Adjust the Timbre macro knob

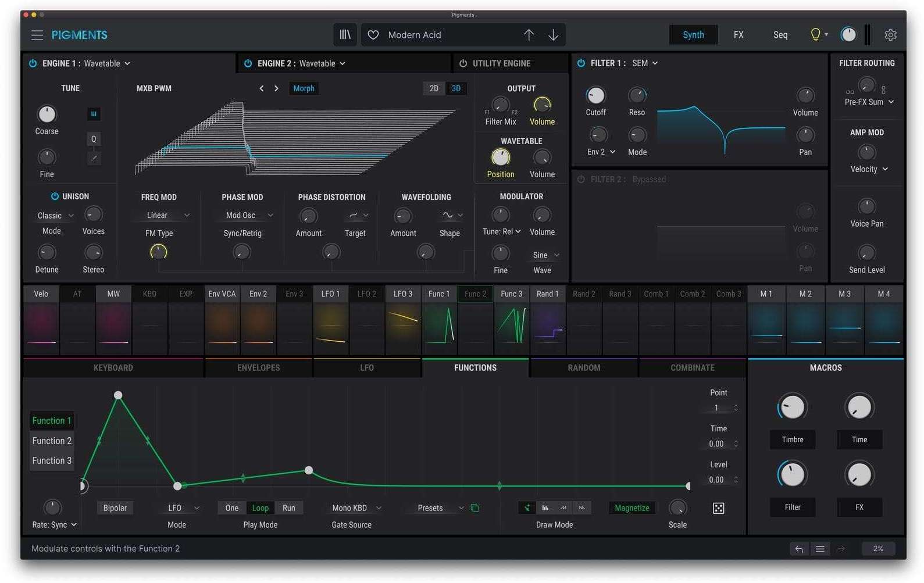(x=792, y=407)
